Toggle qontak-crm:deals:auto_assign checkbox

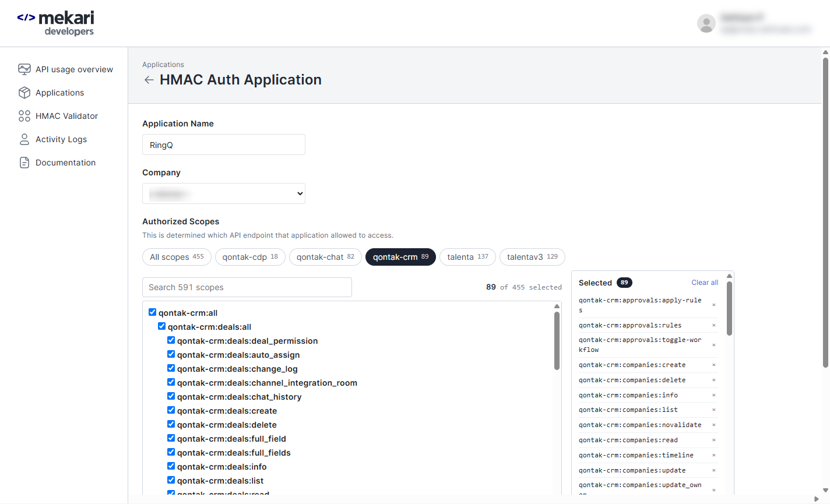point(171,354)
